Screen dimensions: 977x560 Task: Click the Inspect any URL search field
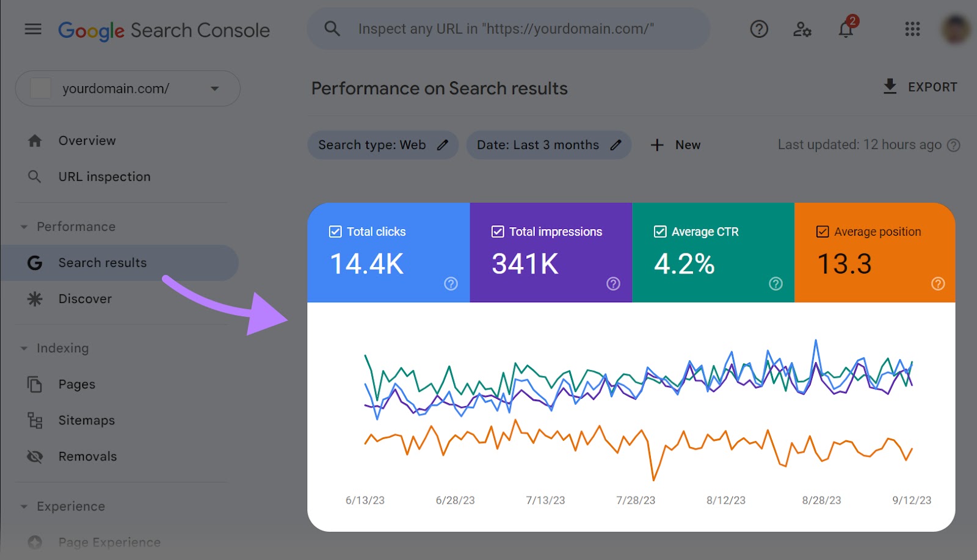508,29
